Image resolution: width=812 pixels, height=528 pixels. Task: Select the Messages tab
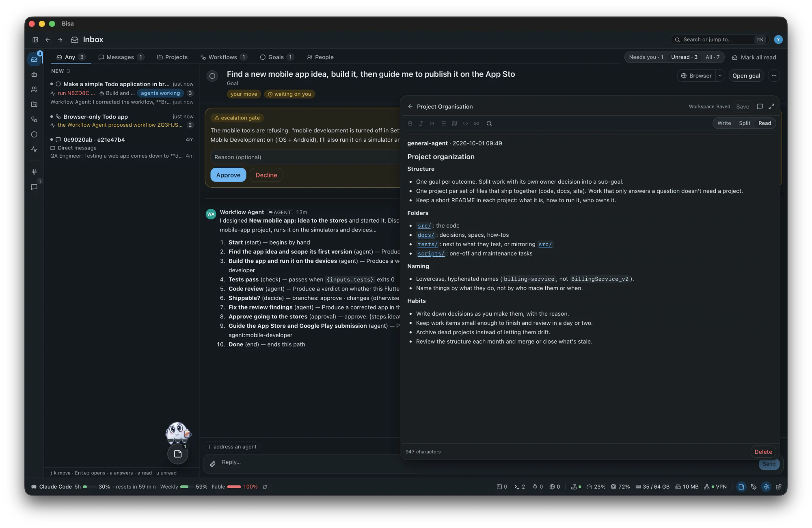[121, 57]
